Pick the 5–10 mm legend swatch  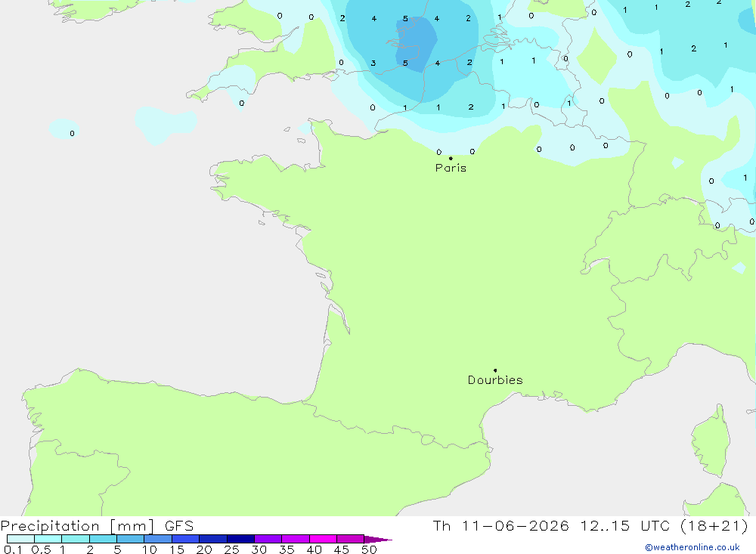130,539
